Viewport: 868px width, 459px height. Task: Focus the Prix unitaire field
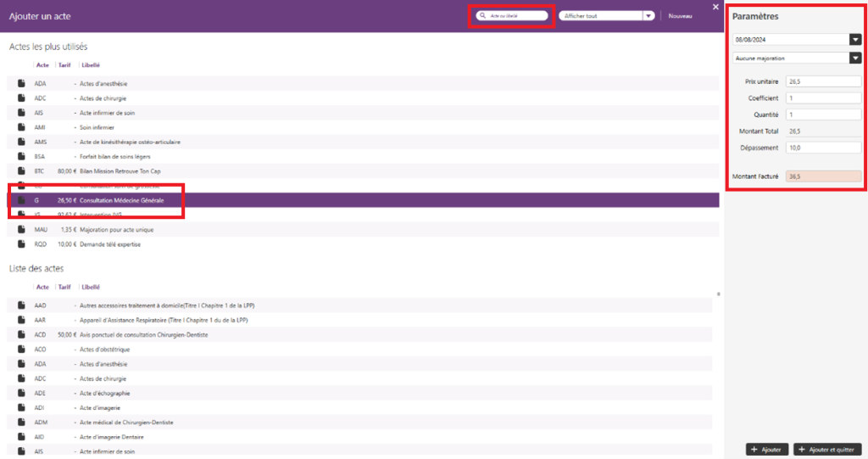823,82
